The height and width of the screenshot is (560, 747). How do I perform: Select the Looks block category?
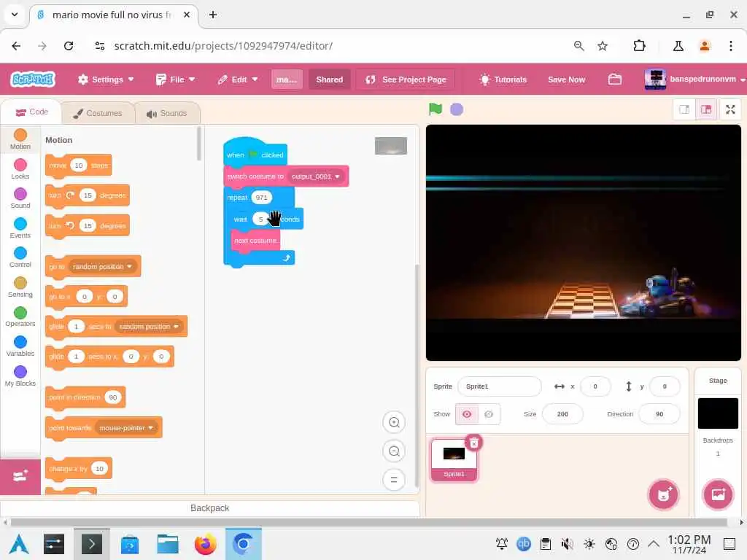pyautogui.click(x=20, y=169)
